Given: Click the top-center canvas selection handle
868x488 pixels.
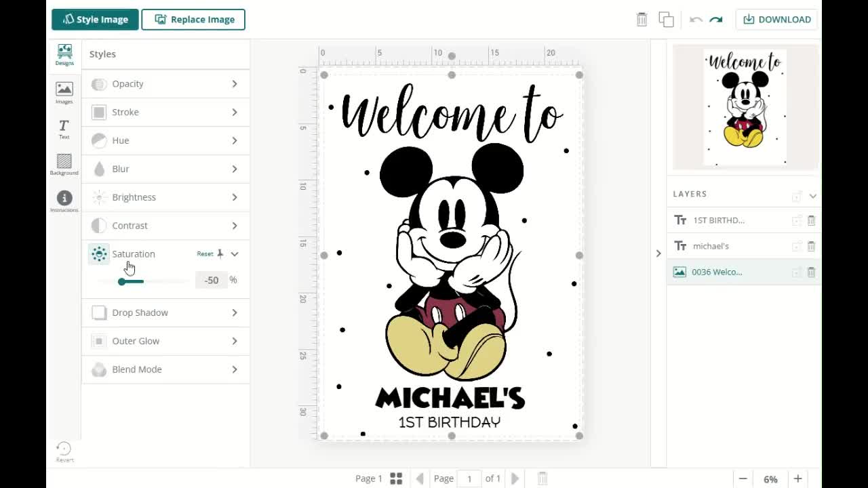Looking at the screenshot, I should (x=452, y=75).
